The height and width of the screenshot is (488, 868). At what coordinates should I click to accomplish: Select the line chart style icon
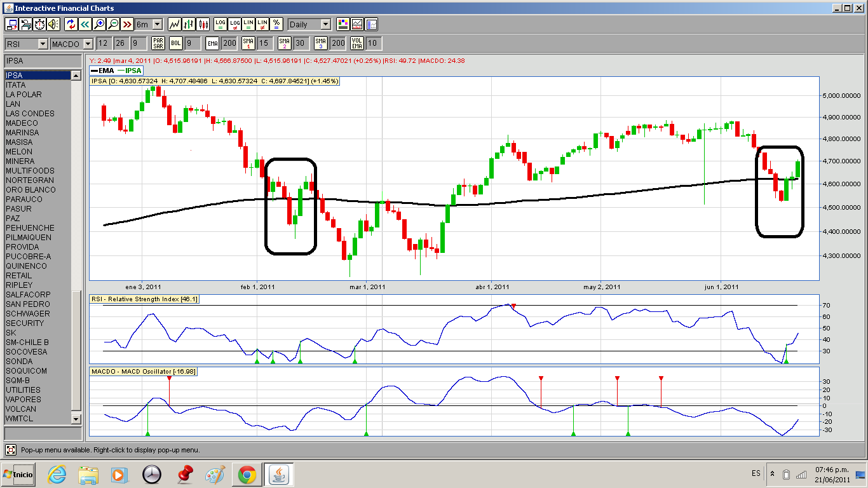[x=175, y=24]
